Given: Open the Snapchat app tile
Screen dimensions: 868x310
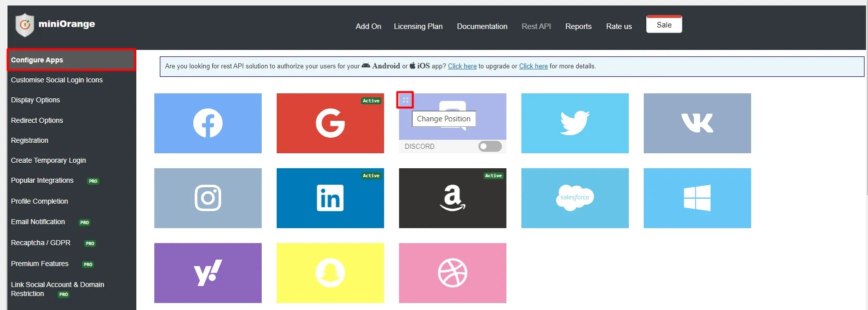Looking at the screenshot, I should (330, 273).
